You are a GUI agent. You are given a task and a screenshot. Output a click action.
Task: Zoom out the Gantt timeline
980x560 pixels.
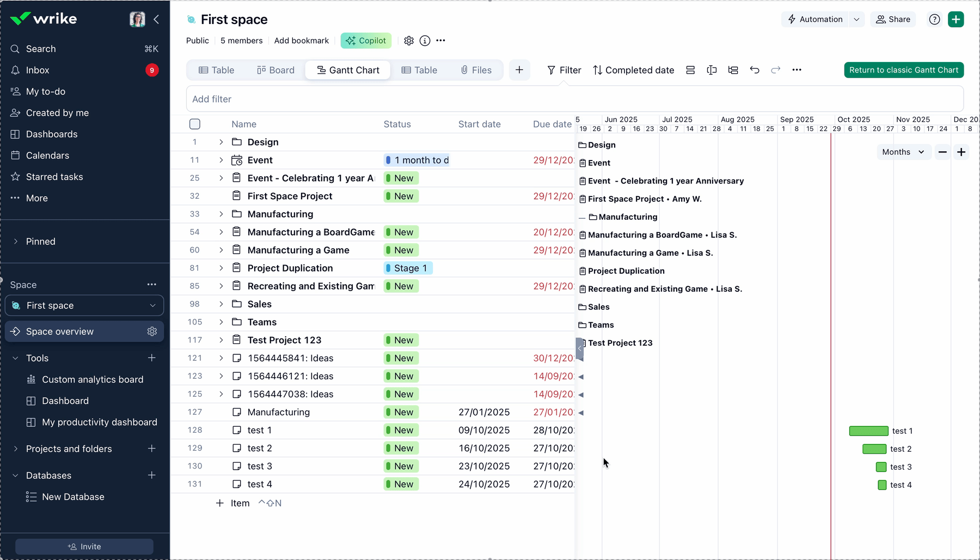942,152
